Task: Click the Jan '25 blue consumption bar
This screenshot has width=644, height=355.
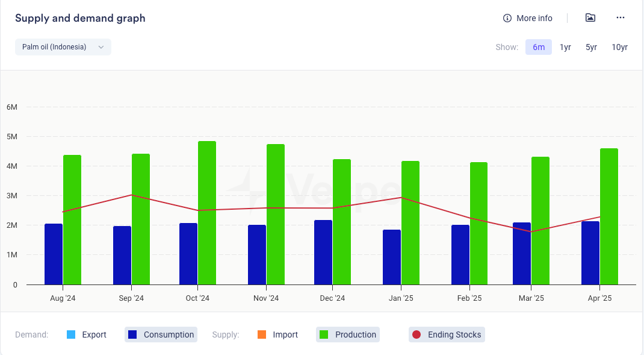Action: tap(392, 257)
